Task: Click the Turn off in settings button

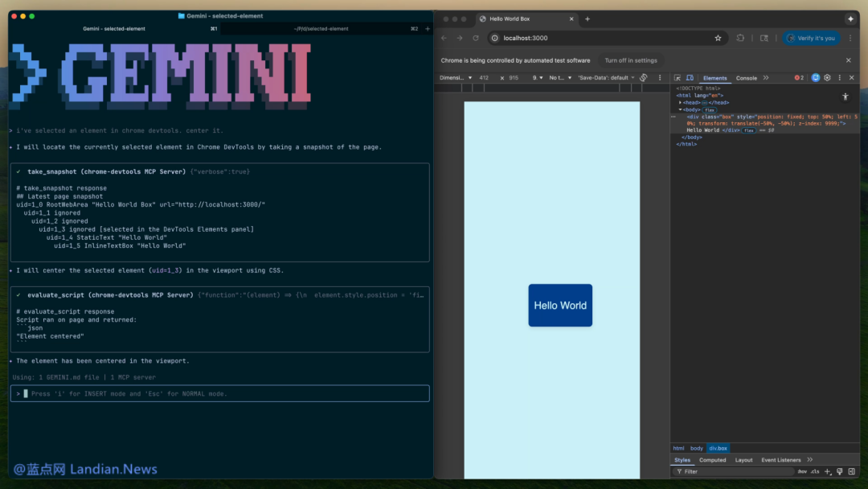Action: pos(631,60)
